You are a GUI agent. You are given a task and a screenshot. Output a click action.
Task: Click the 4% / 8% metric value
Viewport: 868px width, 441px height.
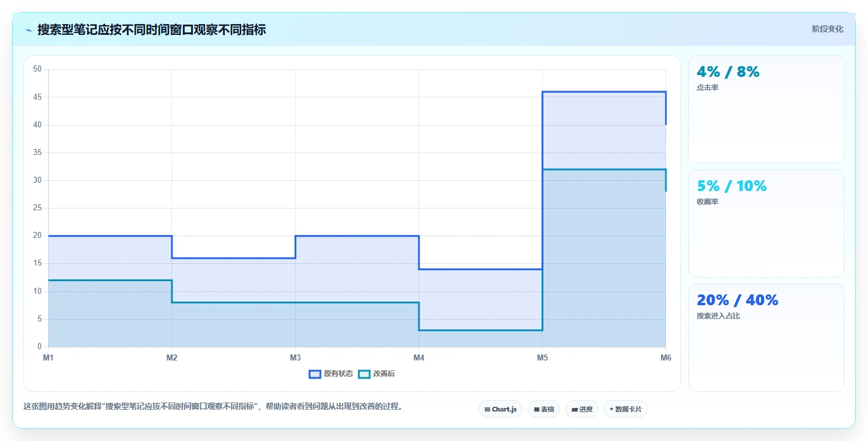click(728, 72)
